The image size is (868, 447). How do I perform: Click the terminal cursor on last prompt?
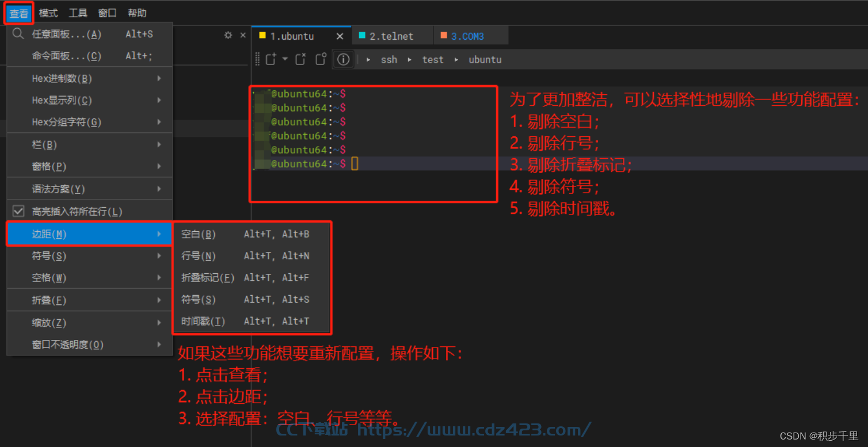click(355, 164)
